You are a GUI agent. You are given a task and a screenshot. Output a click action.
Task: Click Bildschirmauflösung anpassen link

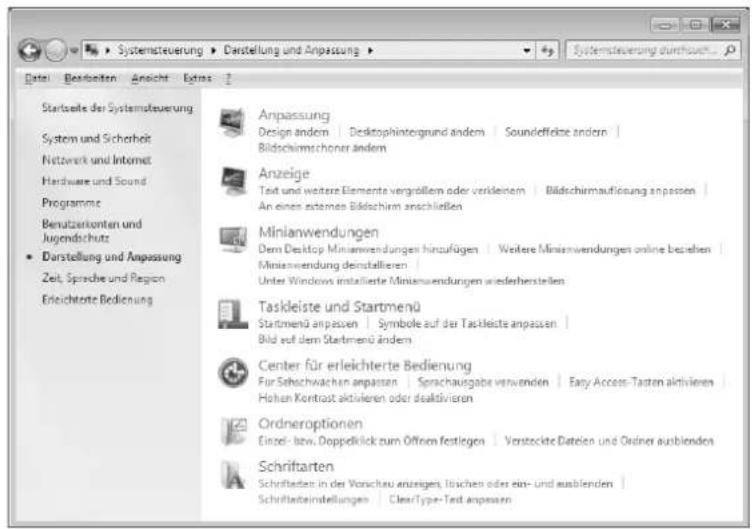click(620, 191)
